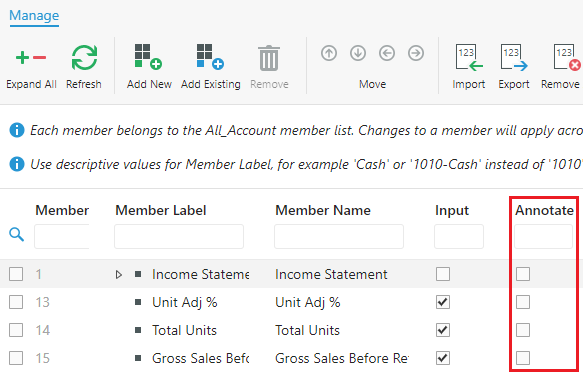The height and width of the screenshot is (377, 583).
Task: Click the Expand All icon
Action: [x=31, y=58]
